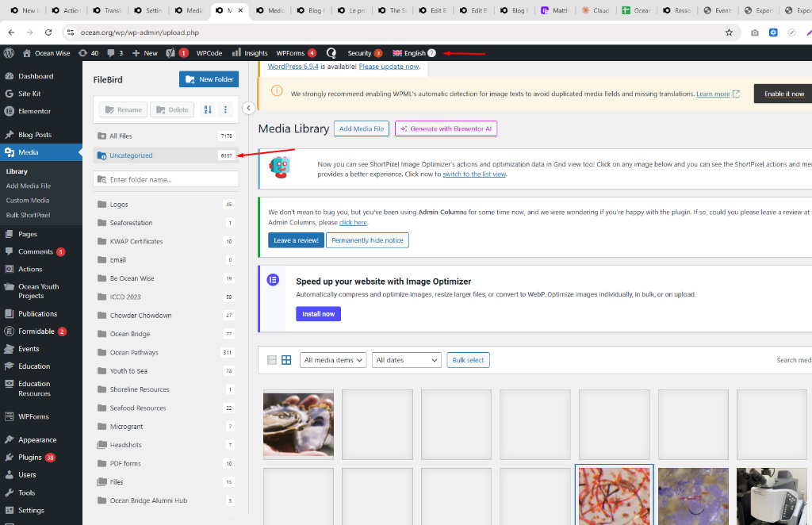Viewport: 812px width, 525px height.
Task: Click the camera extension icon in the browser toolbar
Action: tap(755, 32)
